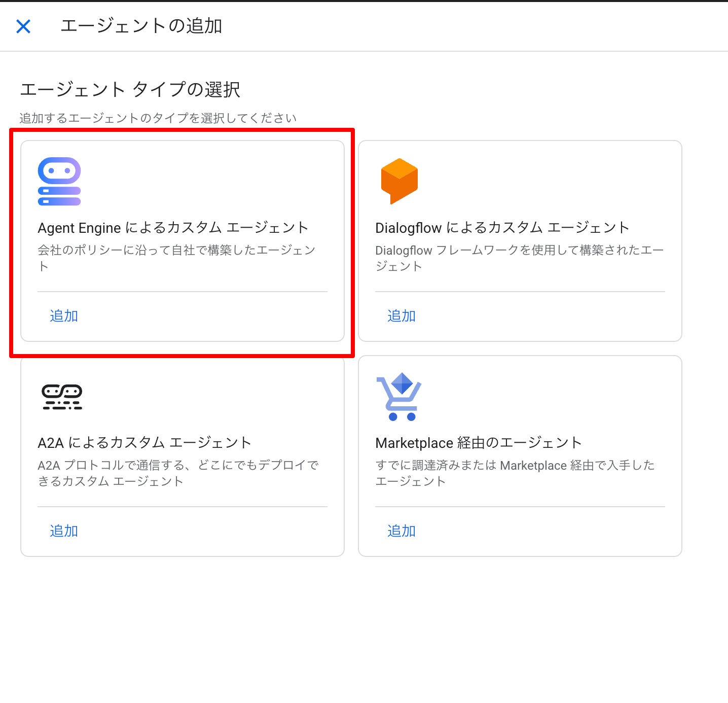Click the Marketplace shopping cart icon

click(x=399, y=397)
